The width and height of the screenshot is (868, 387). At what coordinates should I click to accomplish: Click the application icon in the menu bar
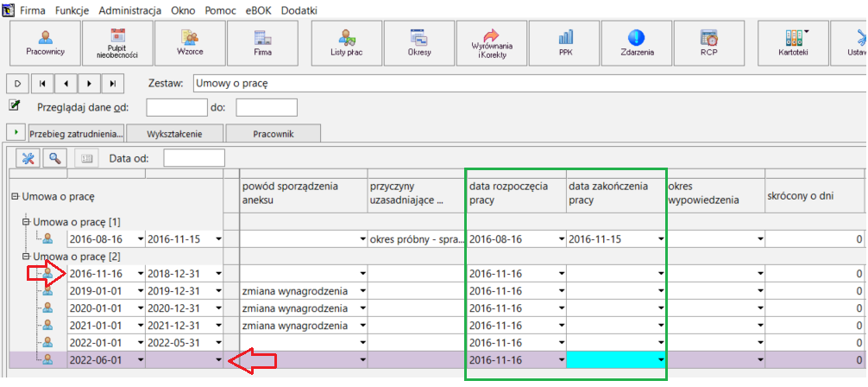coord(9,10)
